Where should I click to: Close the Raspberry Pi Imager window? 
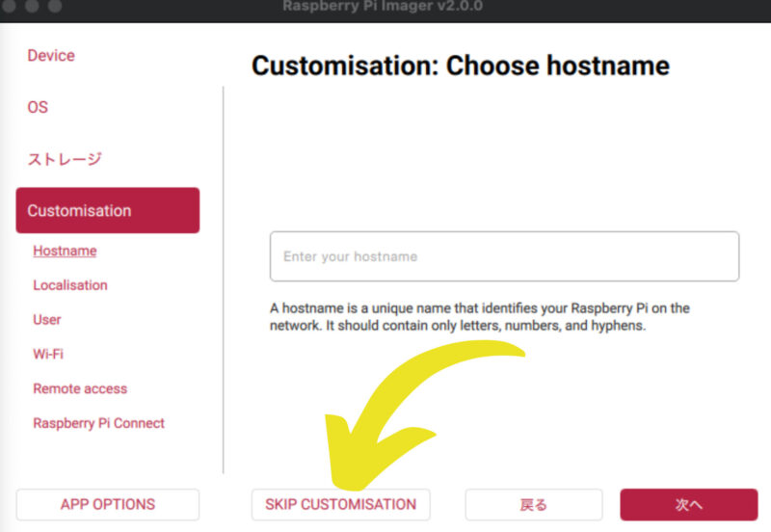(x=11, y=6)
